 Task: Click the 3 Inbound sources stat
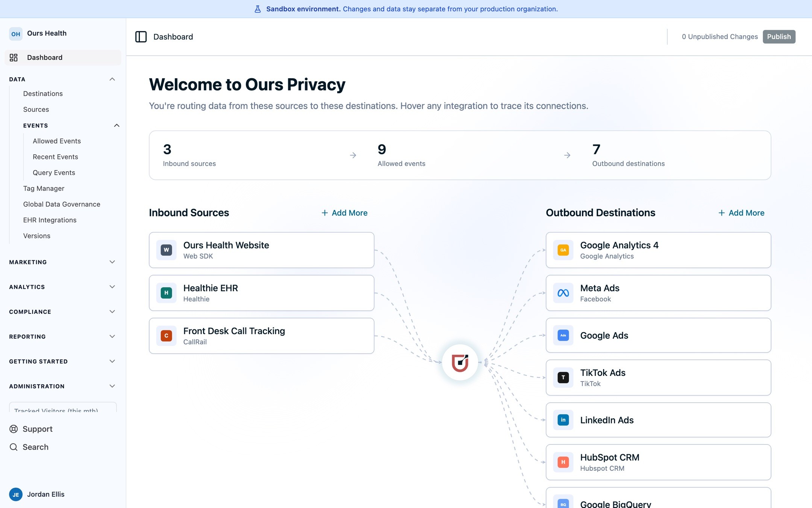(x=189, y=155)
